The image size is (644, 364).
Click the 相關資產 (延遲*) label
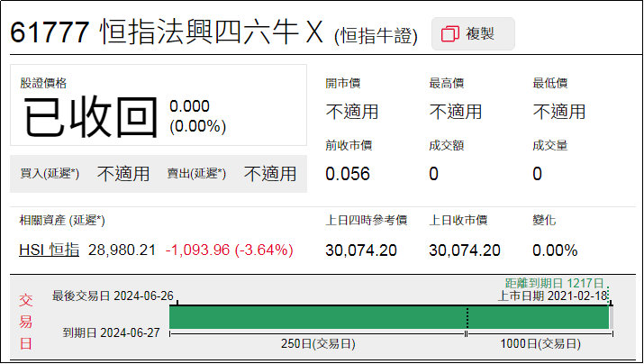(x=62, y=220)
